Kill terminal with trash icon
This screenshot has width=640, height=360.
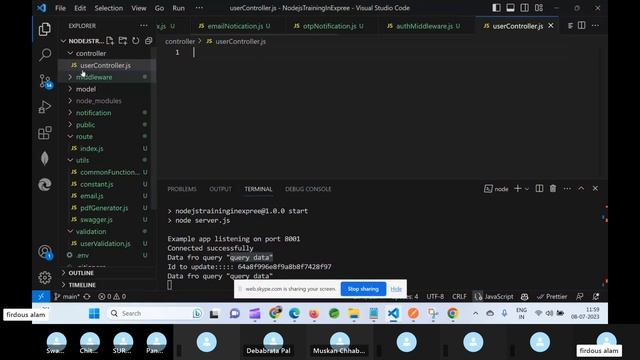(553, 189)
